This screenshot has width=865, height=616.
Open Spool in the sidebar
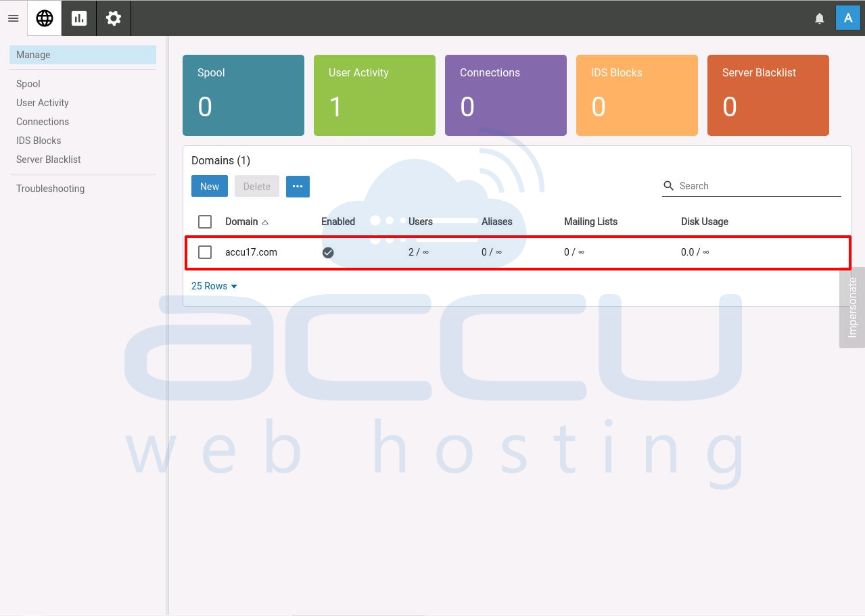28,84
